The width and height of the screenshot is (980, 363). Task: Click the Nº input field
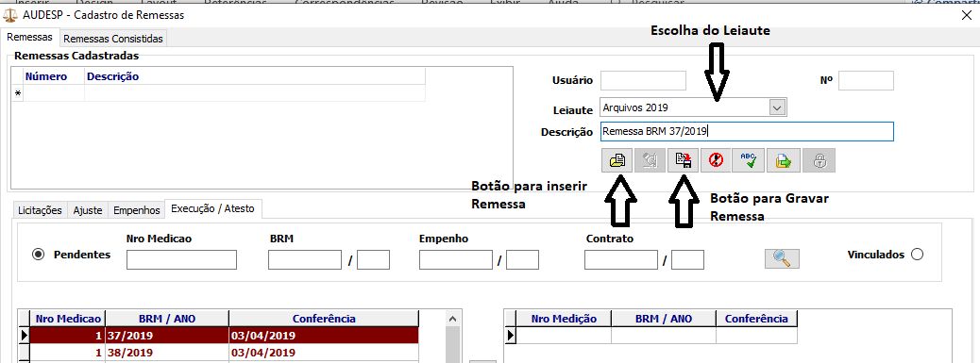[x=867, y=80]
